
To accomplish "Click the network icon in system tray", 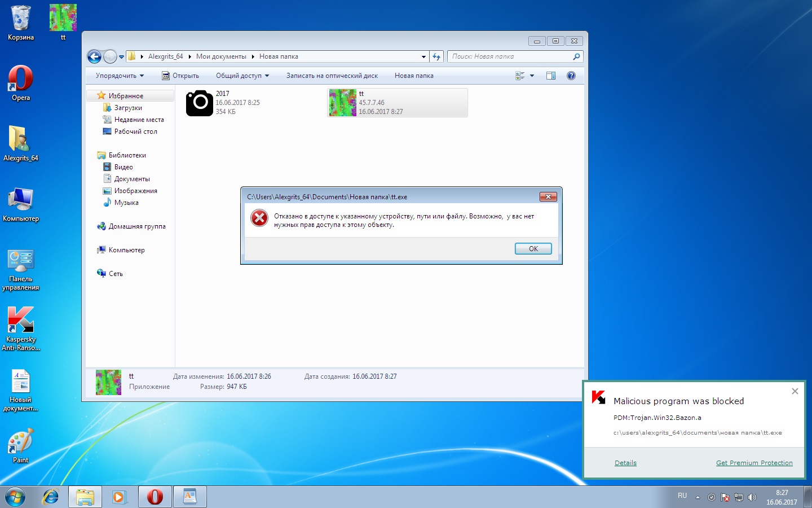I will pyautogui.click(x=739, y=497).
